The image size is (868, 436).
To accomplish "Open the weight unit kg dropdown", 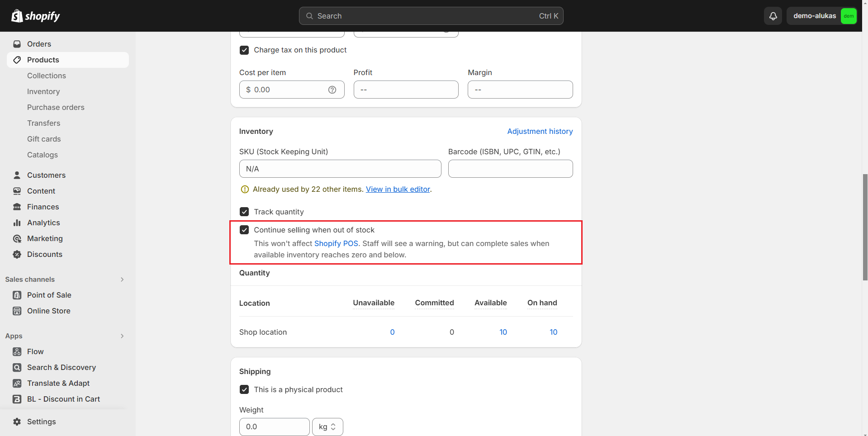I will coord(327,427).
